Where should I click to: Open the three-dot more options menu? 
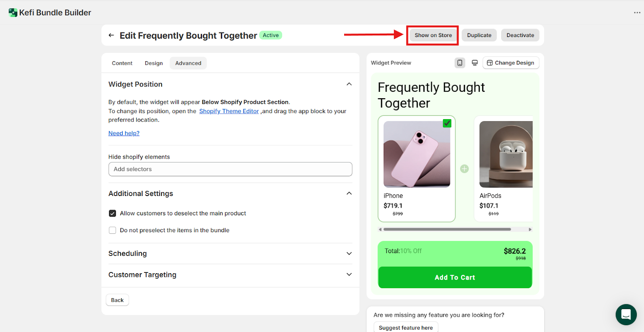[637, 12]
